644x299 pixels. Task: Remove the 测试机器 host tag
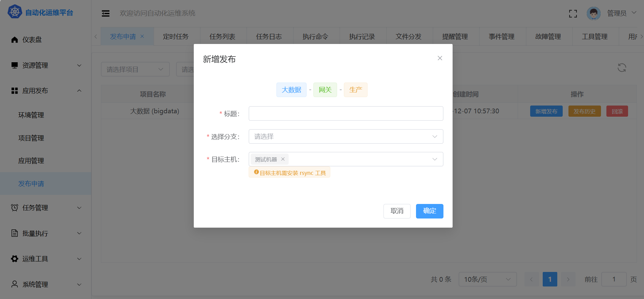(283, 159)
